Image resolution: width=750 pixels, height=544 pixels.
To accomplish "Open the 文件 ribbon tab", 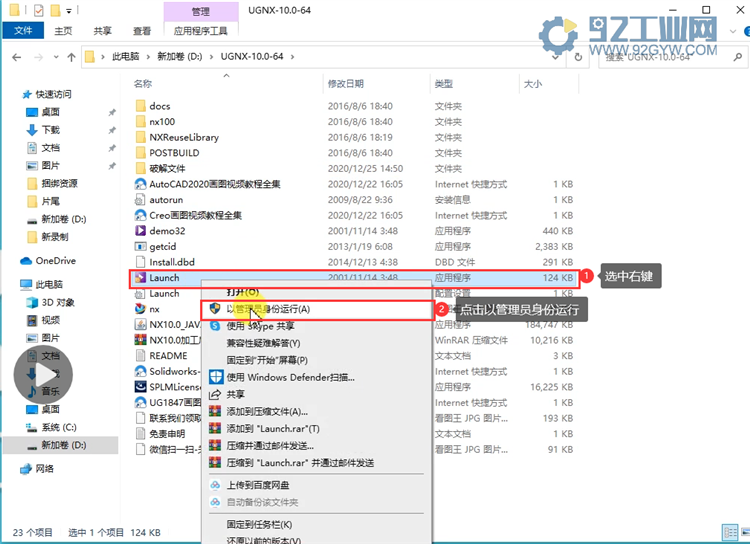I will pyautogui.click(x=23, y=31).
